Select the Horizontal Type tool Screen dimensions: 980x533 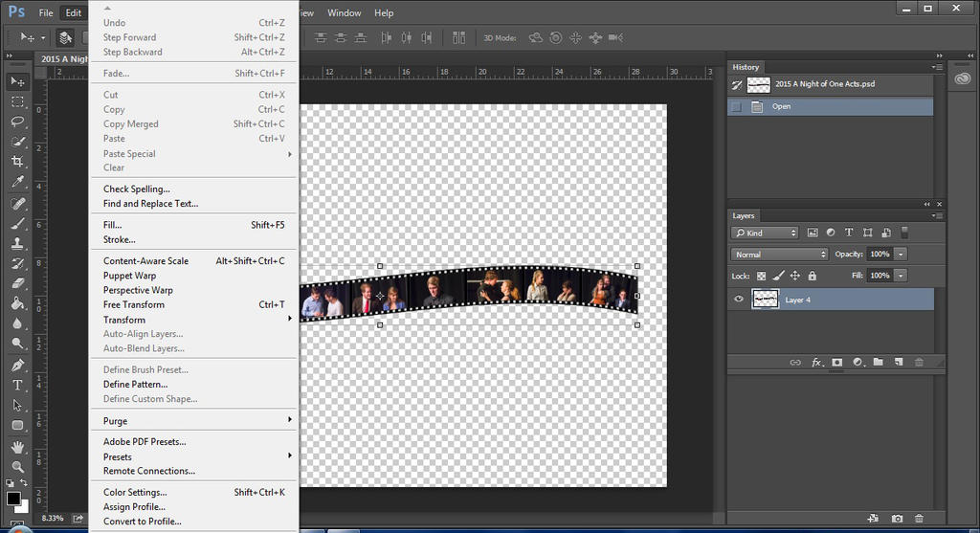pyautogui.click(x=17, y=385)
